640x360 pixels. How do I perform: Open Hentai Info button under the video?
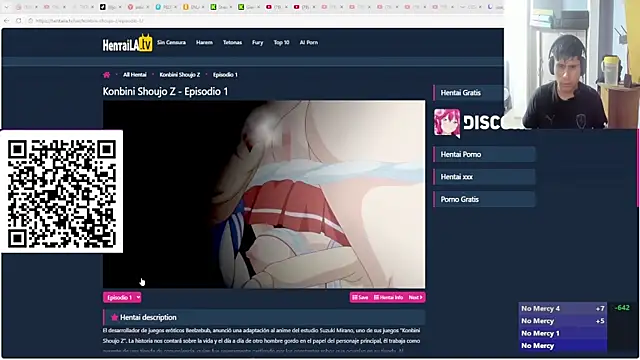click(388, 298)
